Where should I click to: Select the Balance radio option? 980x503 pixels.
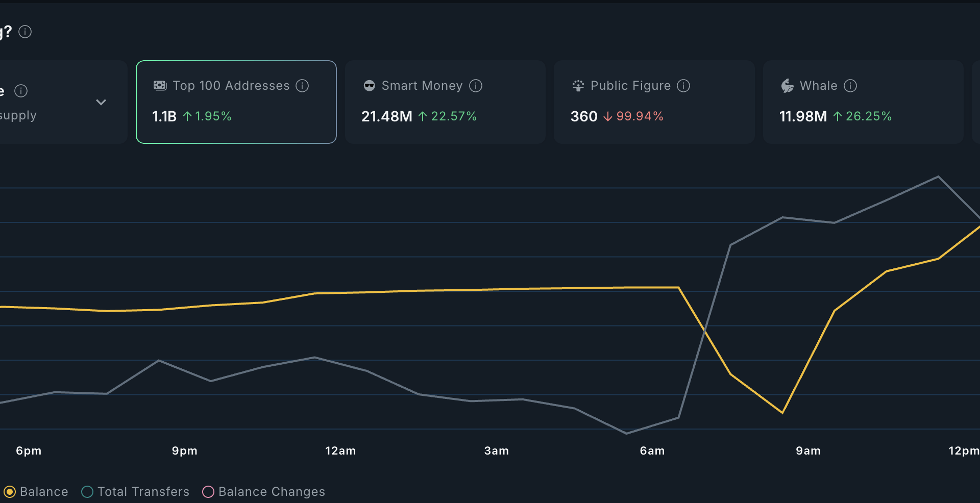tap(10, 492)
